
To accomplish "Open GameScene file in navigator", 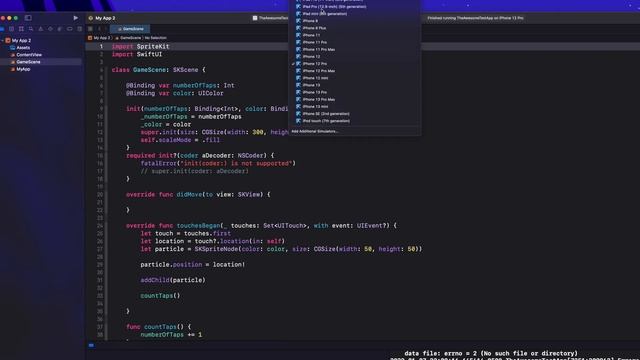I will click(x=28, y=62).
